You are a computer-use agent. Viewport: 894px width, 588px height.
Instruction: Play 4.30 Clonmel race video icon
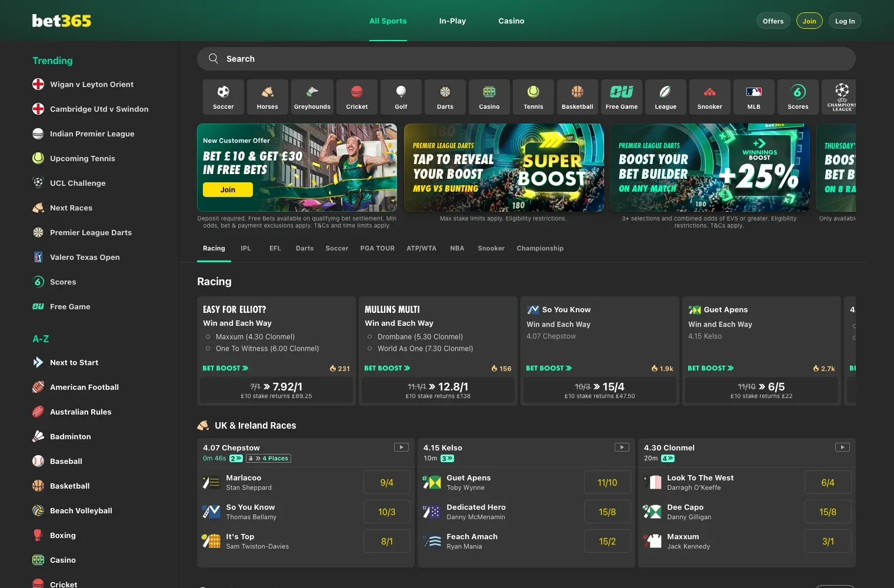click(842, 447)
